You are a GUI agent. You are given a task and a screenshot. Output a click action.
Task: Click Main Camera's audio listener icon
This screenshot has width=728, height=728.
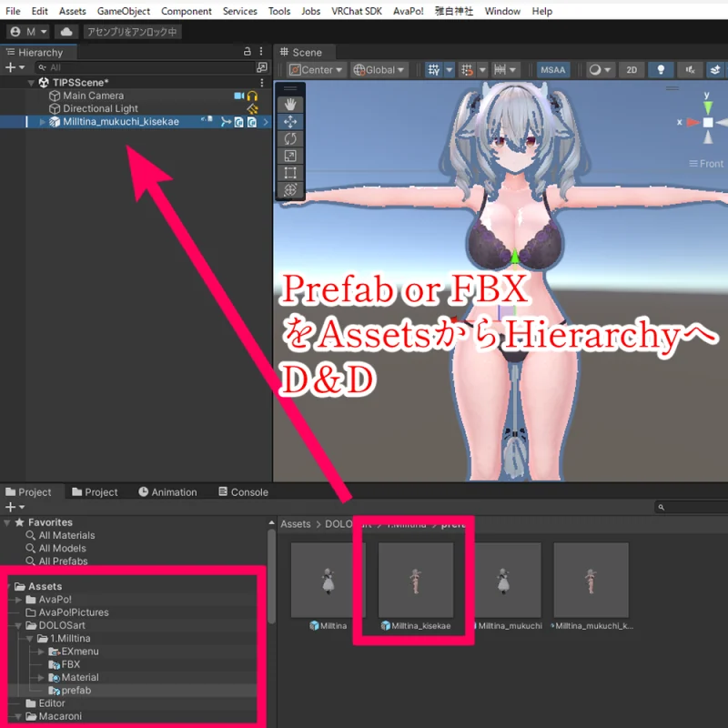252,96
